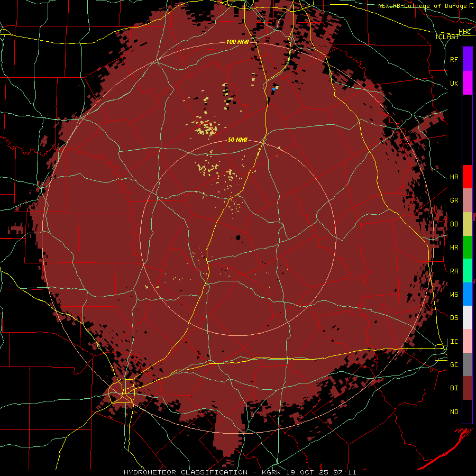Click the HYDROMETEOR CLASSIFICATION title text

186,472
